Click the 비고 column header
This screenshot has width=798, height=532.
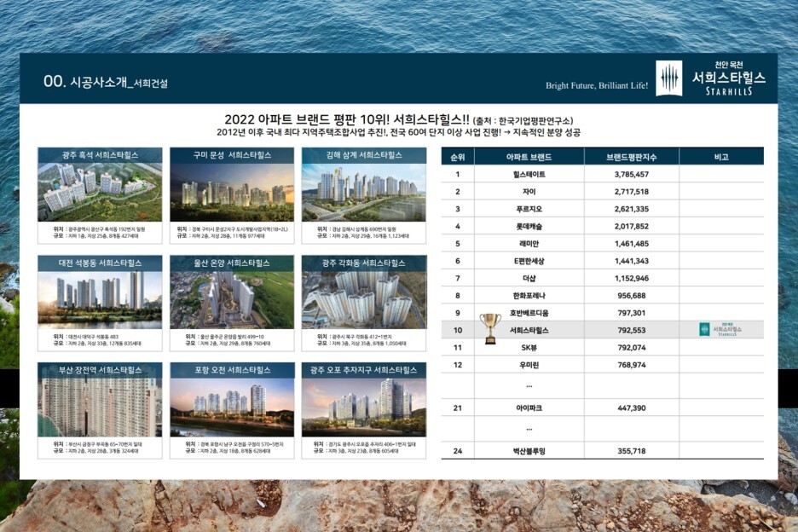click(721, 157)
